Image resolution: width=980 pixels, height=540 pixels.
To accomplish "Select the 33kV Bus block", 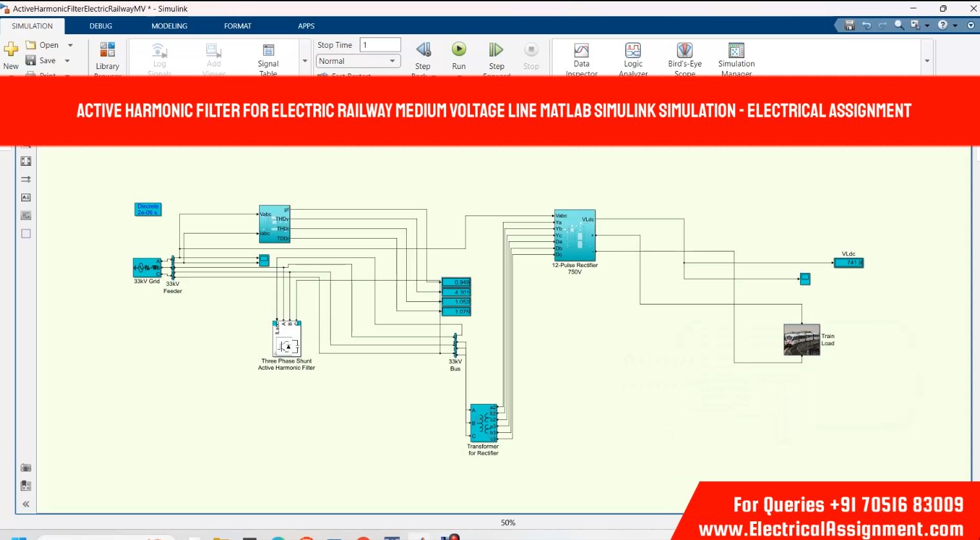I will point(455,345).
